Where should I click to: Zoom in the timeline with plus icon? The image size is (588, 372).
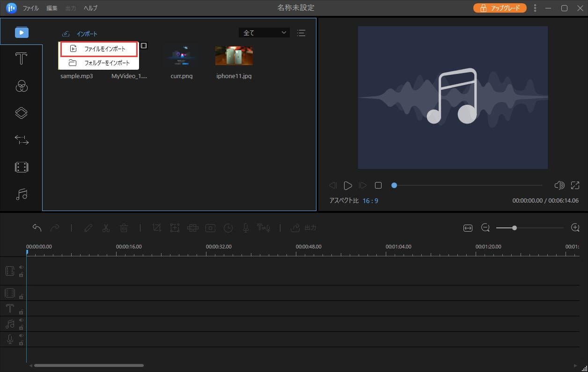575,228
